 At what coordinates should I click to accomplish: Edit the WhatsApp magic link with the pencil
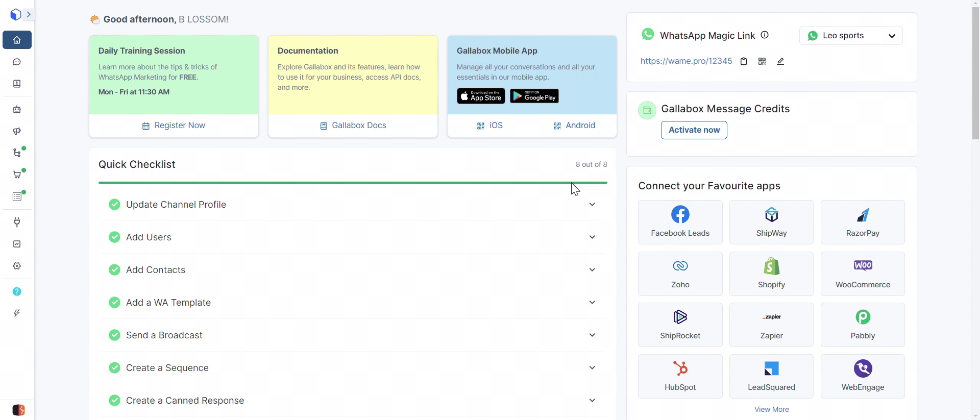780,61
